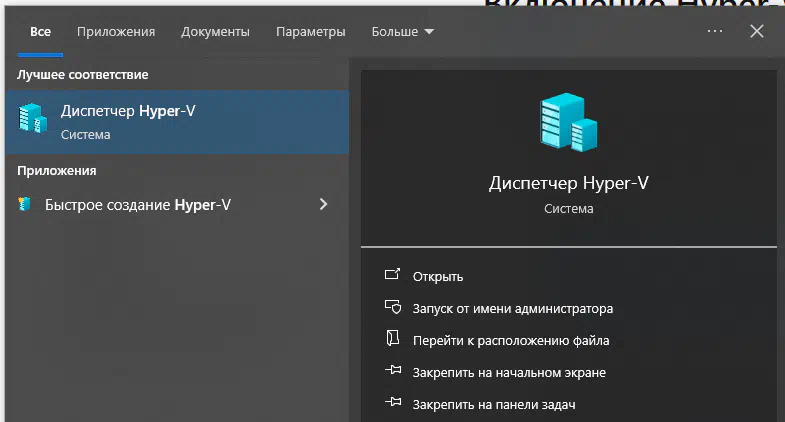
Task: Expand arrow next to Быстрое создание Hyper-V
Action: [323, 204]
